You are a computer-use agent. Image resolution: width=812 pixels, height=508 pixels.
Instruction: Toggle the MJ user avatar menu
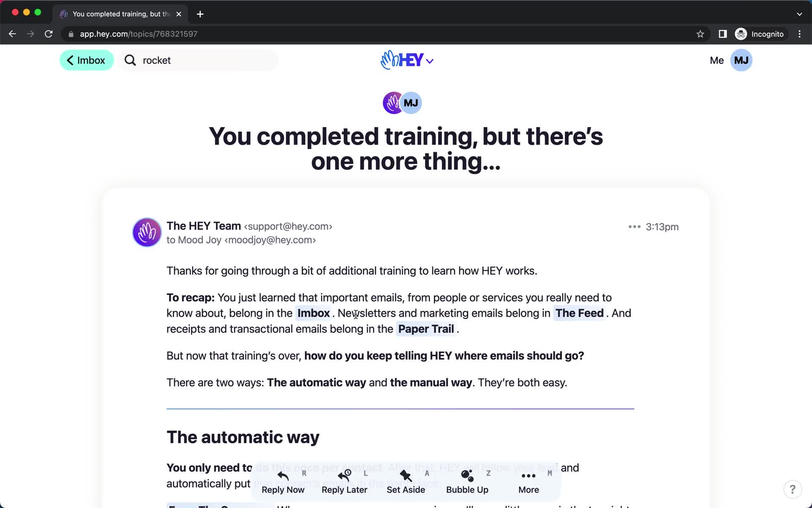tap(742, 60)
